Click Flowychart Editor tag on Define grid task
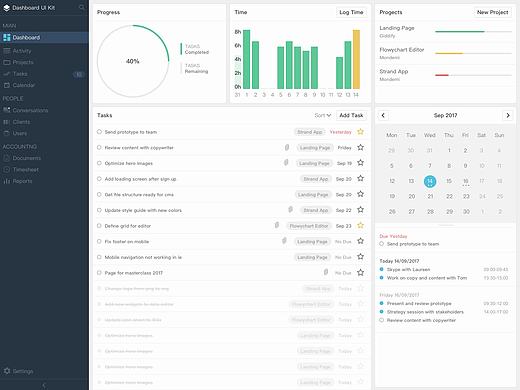This screenshot has width=520, height=390. coord(309,226)
